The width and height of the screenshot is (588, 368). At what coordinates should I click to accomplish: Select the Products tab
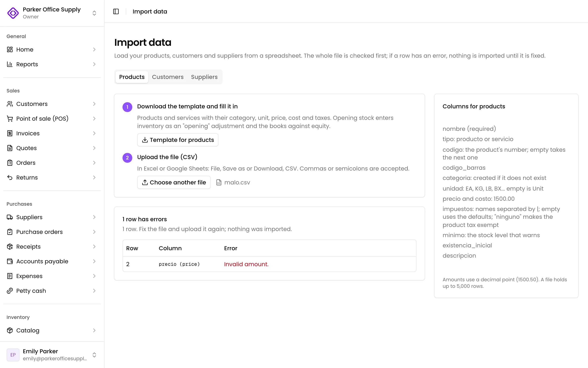132,77
